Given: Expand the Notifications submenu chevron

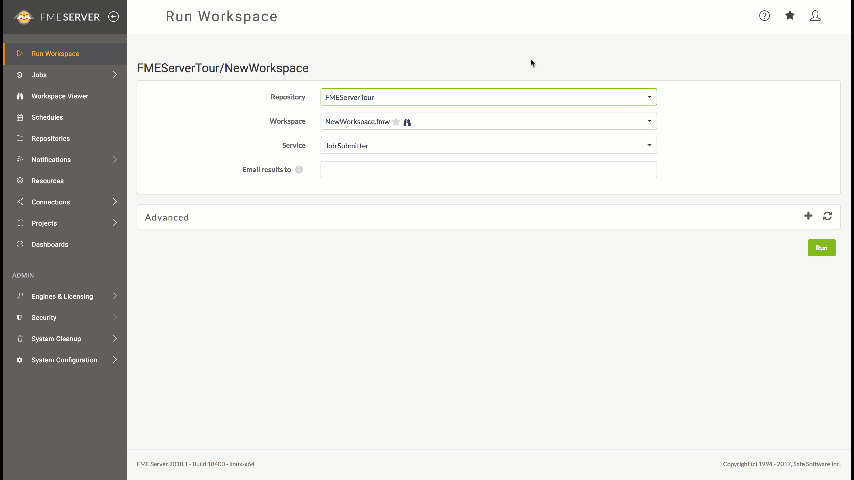Looking at the screenshot, I should point(115,160).
